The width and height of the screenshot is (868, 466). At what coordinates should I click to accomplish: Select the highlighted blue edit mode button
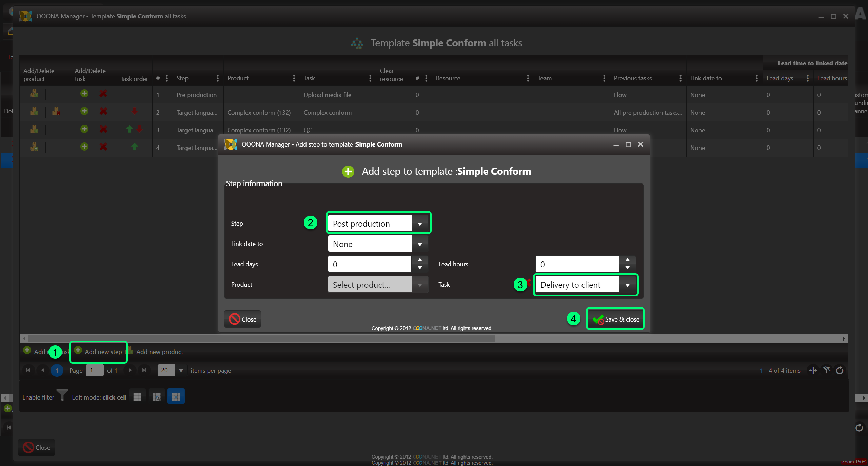pos(176,396)
